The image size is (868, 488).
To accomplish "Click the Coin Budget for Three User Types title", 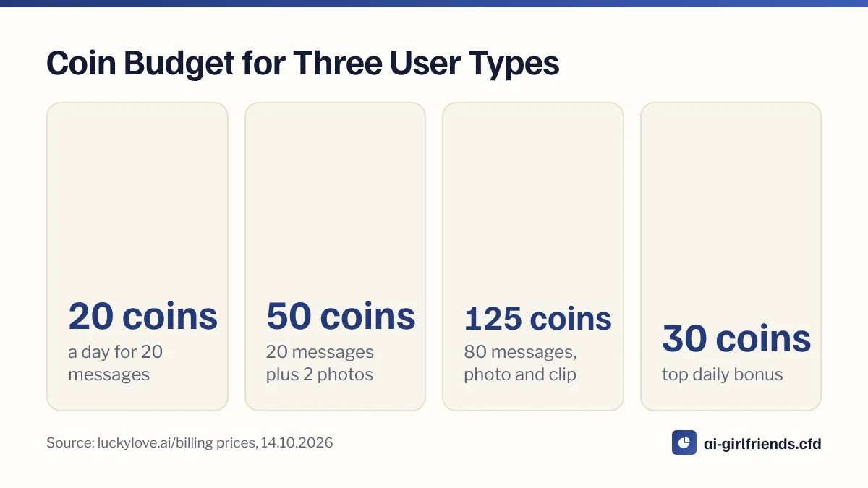I will click(303, 64).
